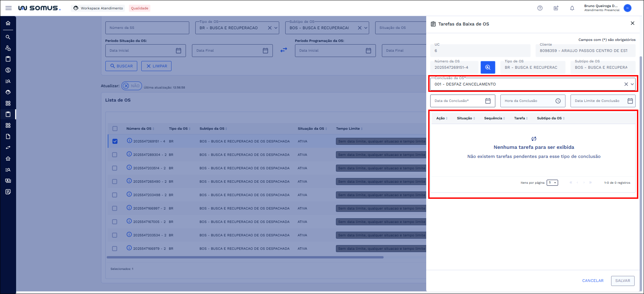Viewport: 644px width, 294px height.
Task: Check the row for OS 2025547265490 - 2
Action: 115,181
